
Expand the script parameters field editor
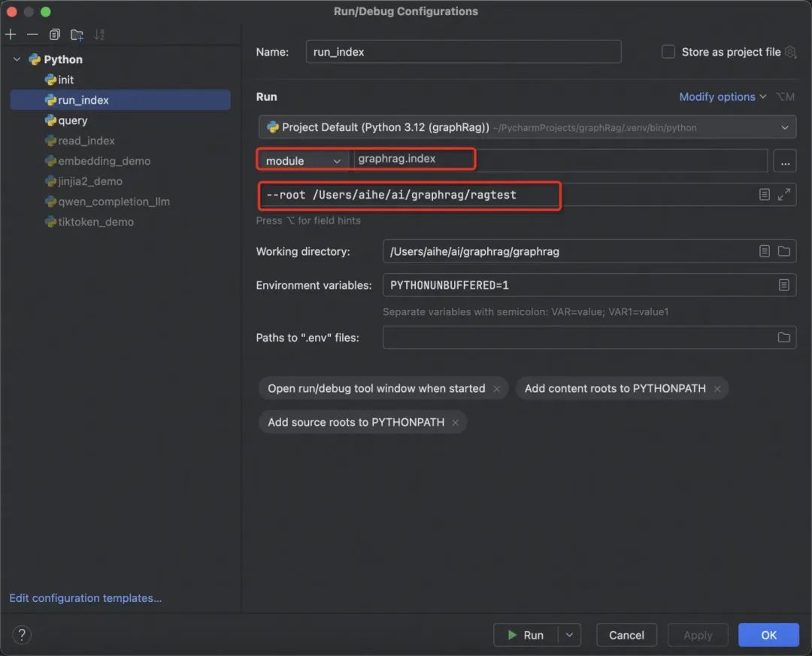[x=784, y=195]
